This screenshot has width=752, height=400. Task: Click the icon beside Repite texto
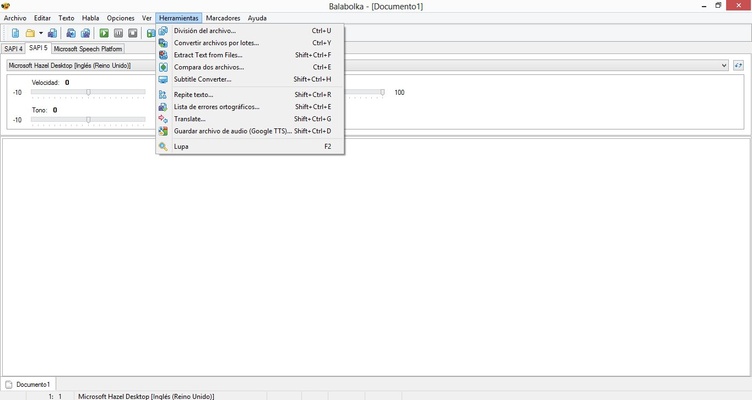click(163, 94)
